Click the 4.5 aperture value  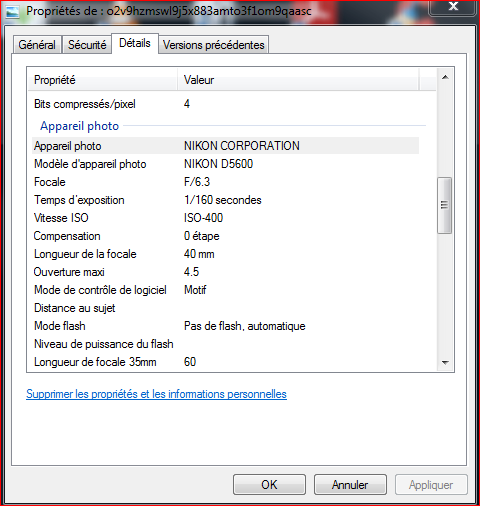(x=191, y=272)
